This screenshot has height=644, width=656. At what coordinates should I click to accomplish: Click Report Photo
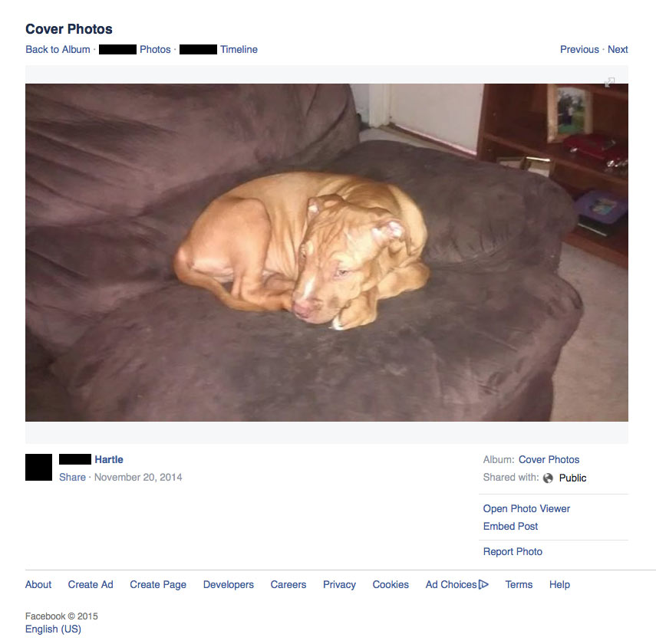[513, 551]
